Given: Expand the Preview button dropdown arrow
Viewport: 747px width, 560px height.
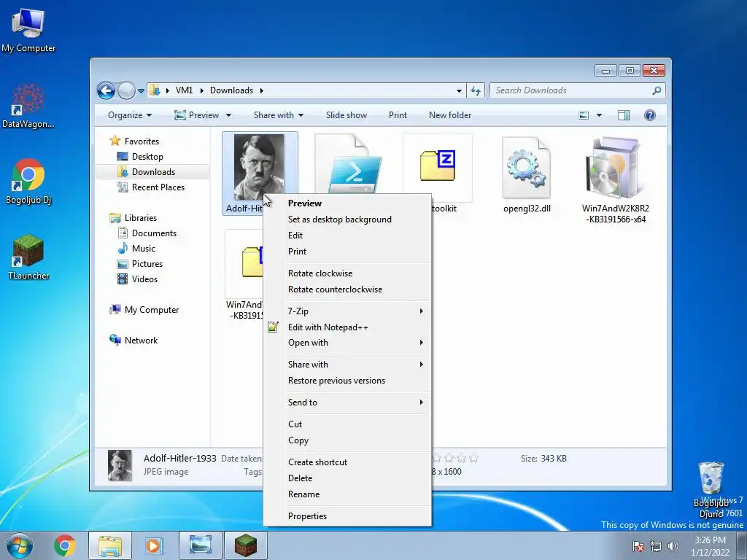Looking at the screenshot, I should [x=228, y=115].
